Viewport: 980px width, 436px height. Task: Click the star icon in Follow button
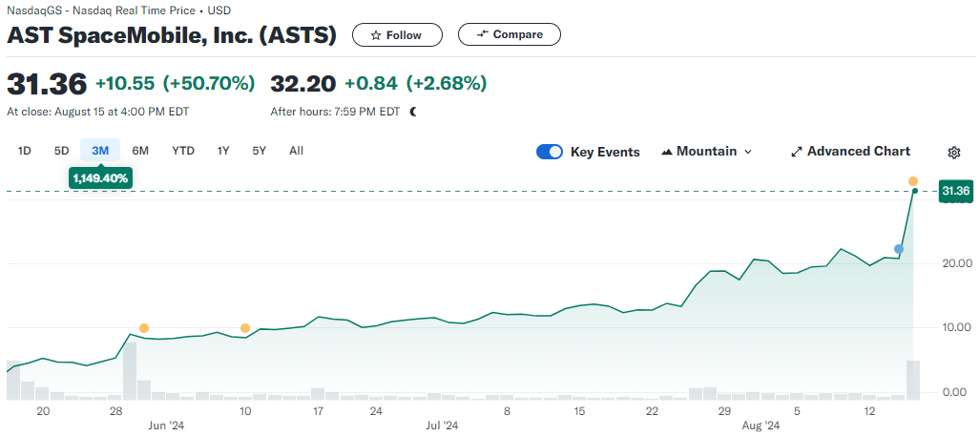[x=375, y=35]
